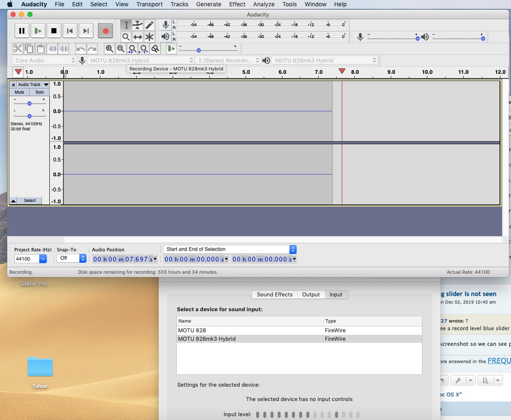Click the timeline ruler pin button

click(18, 72)
